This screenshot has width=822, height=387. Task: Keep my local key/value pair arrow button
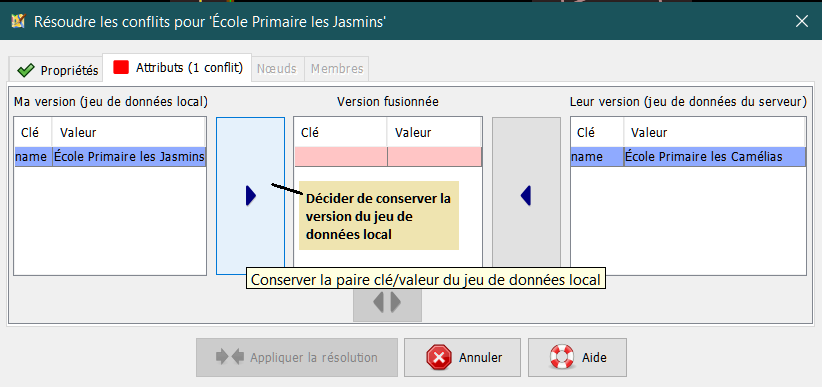tap(251, 196)
